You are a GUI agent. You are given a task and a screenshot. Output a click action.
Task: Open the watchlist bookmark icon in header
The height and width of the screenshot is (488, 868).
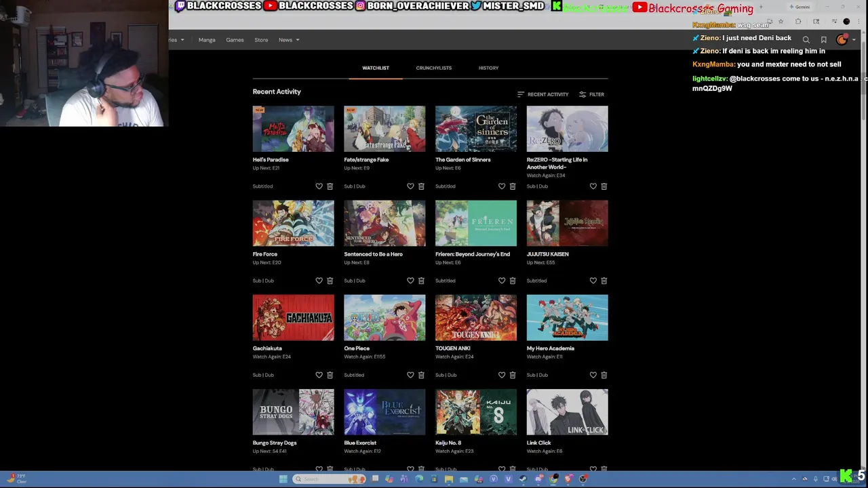point(823,40)
